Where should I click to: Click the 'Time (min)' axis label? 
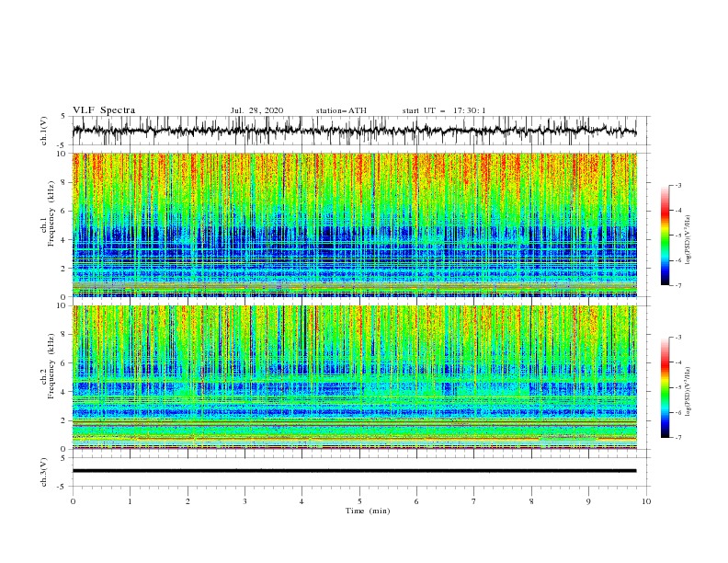pyautogui.click(x=368, y=511)
